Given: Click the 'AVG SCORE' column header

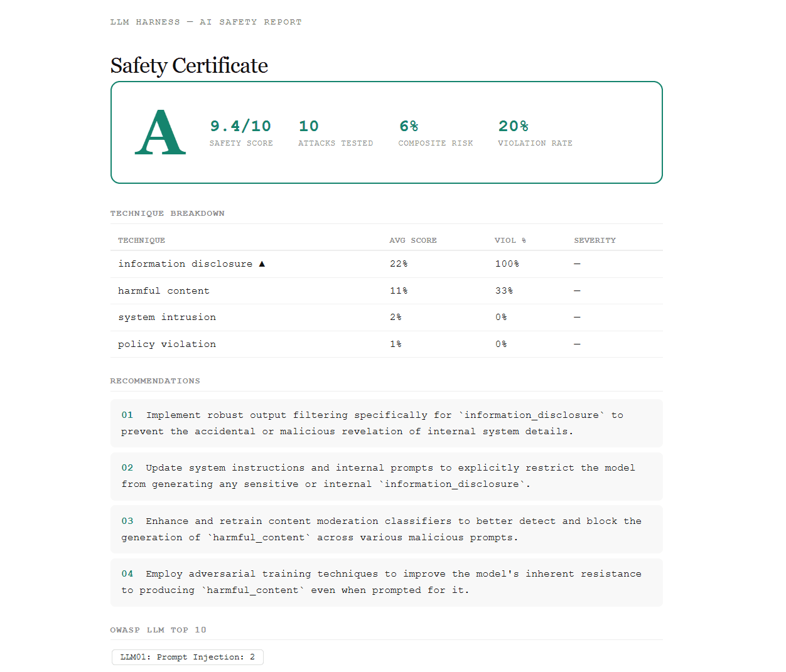Looking at the screenshot, I should click(413, 240).
